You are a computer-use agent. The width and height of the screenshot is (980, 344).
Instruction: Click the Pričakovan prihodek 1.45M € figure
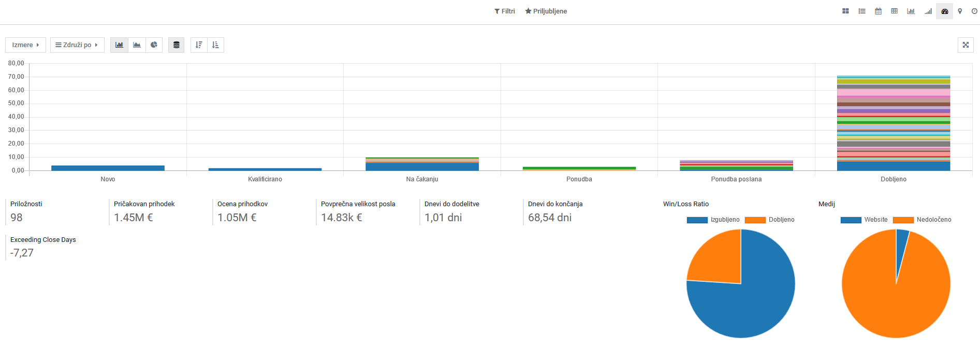coord(134,218)
